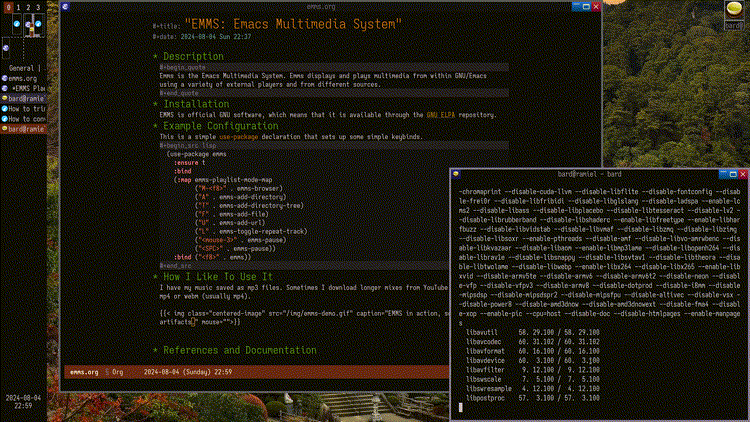Click the '(use-package emms' code line
The image size is (750, 422).
(197, 154)
